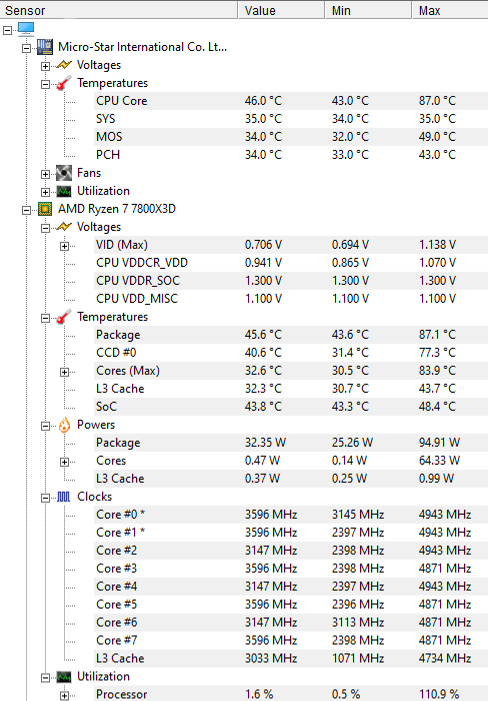
Task: Expand the Processor utilization entry
Action: (64, 696)
